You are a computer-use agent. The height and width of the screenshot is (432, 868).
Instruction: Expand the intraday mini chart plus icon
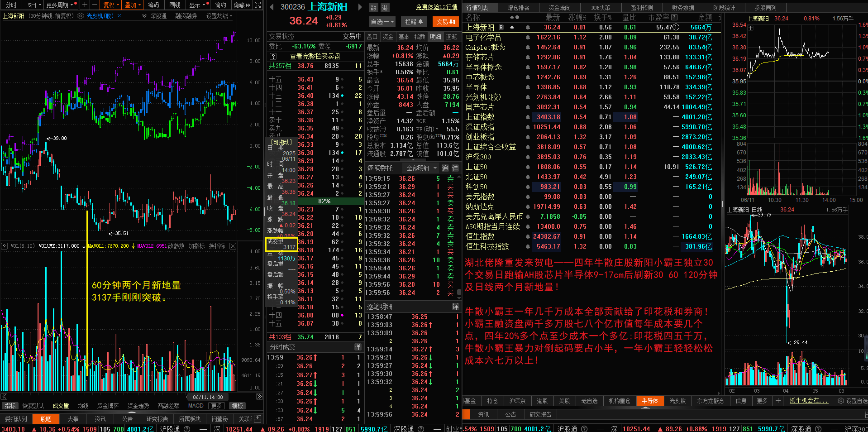pyautogui.click(x=750, y=28)
